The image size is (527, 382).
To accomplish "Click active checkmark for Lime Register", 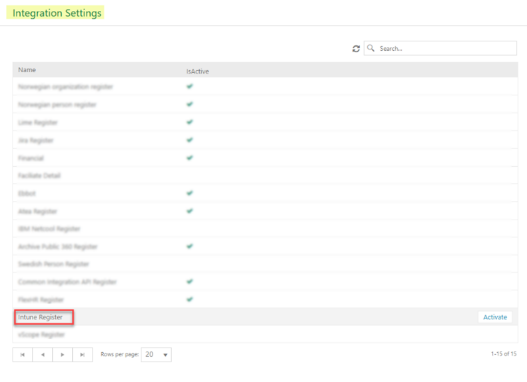I will pos(190,122).
